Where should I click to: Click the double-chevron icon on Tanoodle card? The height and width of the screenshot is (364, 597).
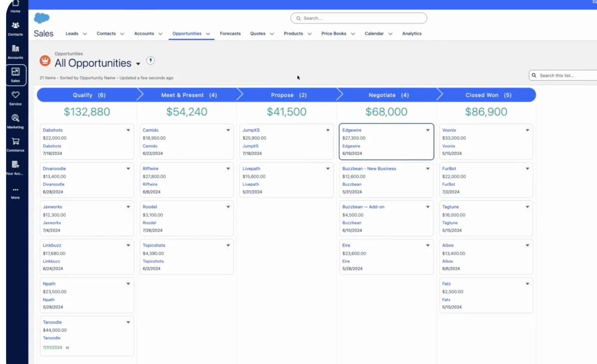67,347
